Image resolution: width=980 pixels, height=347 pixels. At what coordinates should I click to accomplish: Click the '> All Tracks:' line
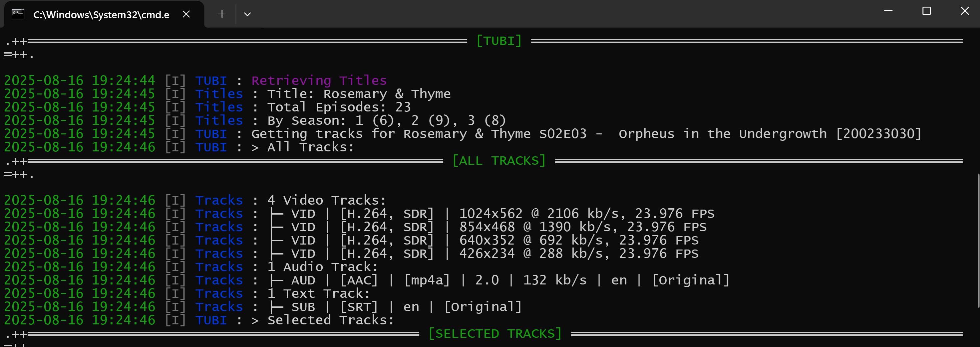tap(303, 147)
